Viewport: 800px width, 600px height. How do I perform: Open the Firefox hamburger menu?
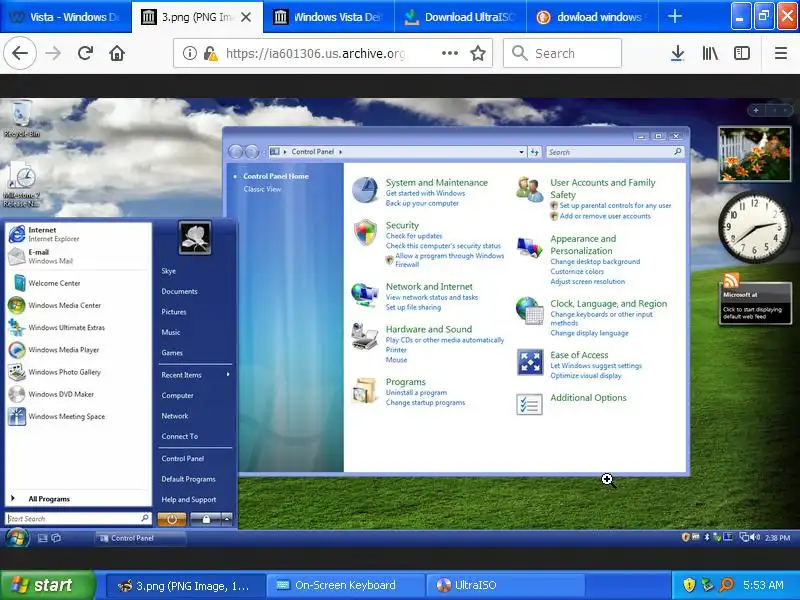tap(781, 53)
